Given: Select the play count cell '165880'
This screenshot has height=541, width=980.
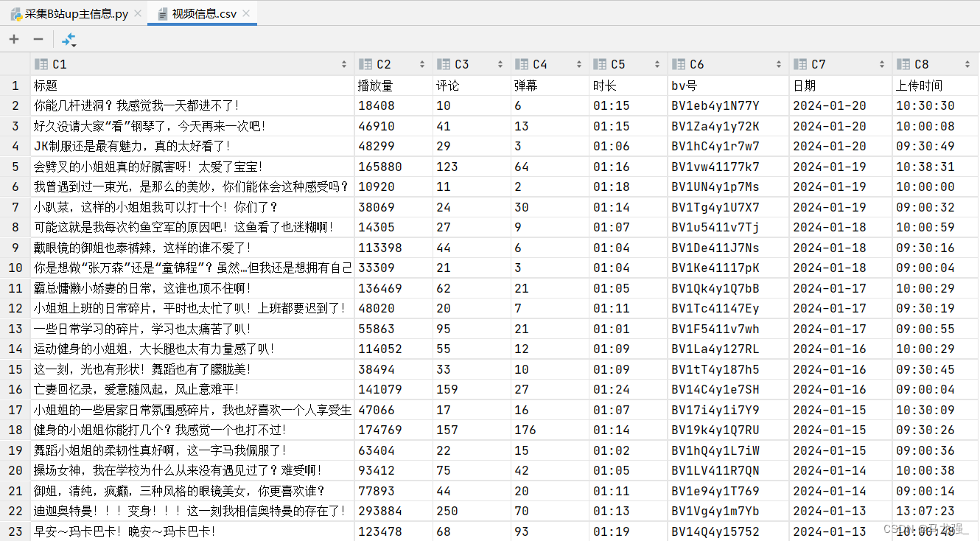Looking at the screenshot, I should click(393, 167).
